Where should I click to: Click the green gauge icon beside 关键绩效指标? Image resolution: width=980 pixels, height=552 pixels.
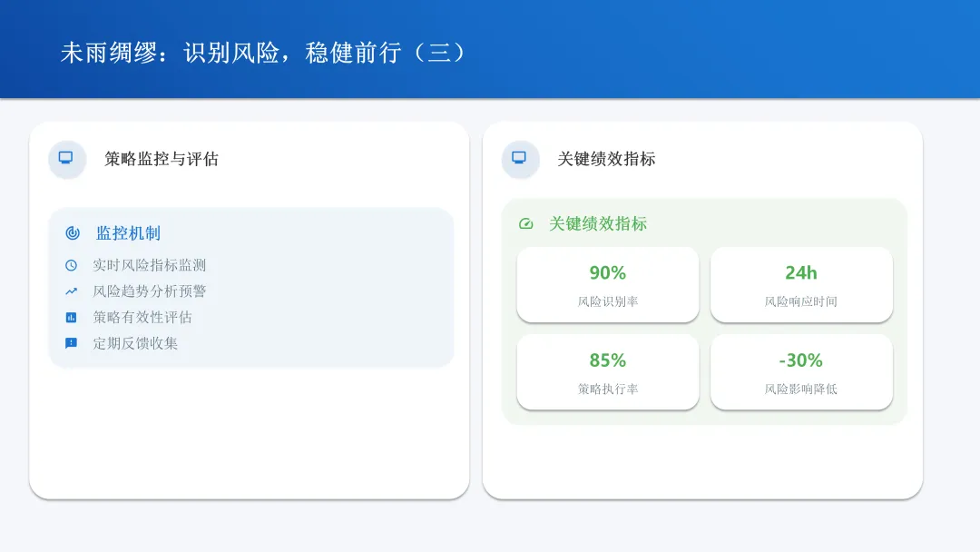525,224
